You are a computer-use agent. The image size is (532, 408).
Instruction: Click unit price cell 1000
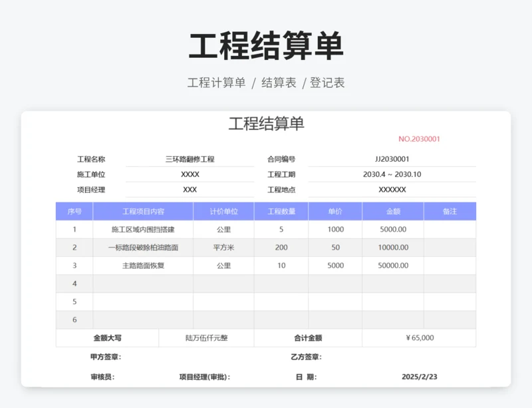click(x=335, y=230)
